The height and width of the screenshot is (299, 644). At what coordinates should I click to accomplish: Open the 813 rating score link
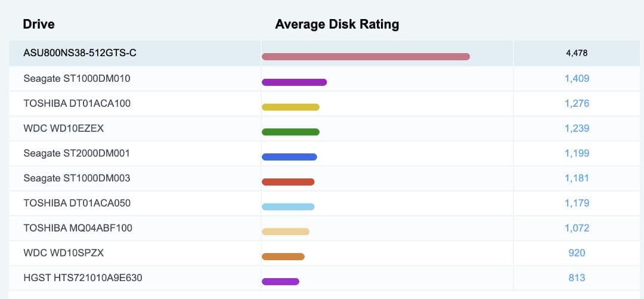[x=577, y=278]
